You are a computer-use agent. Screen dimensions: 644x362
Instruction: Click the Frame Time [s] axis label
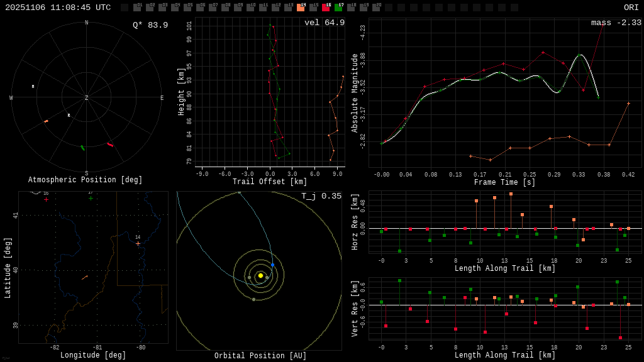pos(504,182)
